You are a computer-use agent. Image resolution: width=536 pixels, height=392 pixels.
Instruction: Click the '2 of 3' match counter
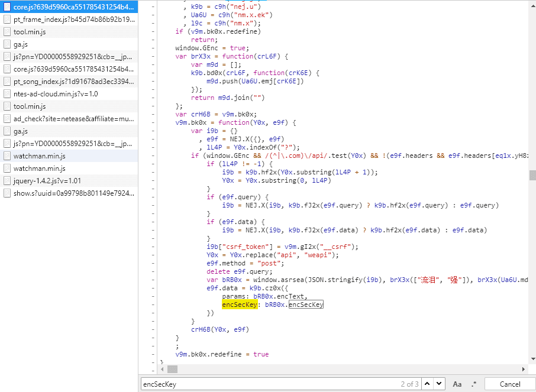409,384
